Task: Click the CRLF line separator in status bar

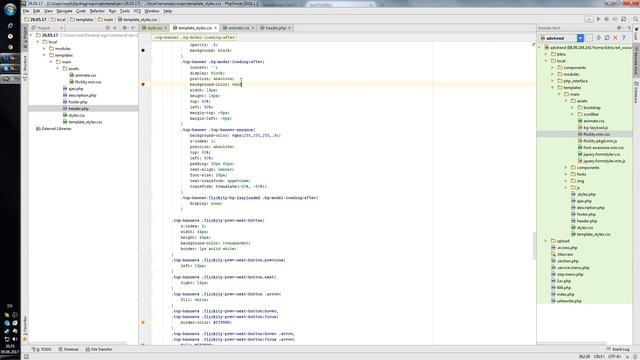Action: point(599,357)
